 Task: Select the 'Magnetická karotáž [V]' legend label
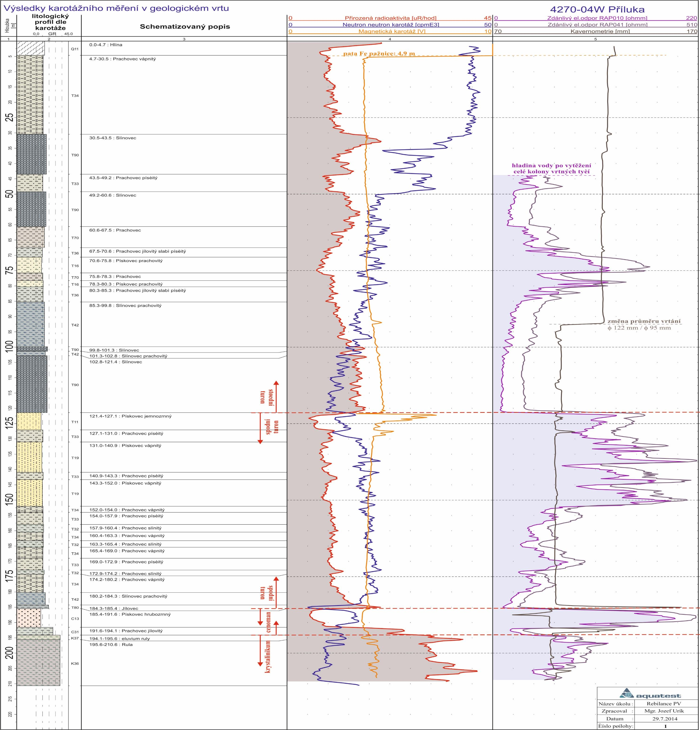(391, 32)
